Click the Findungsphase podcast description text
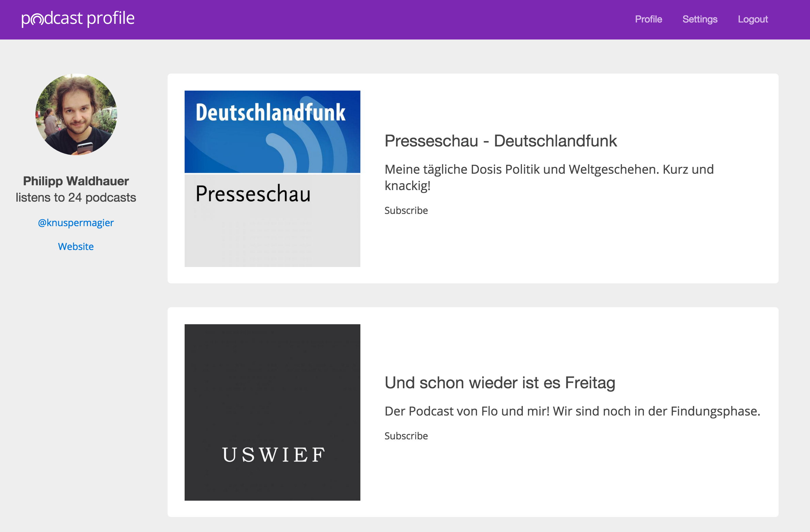The width and height of the screenshot is (810, 532). (572, 411)
